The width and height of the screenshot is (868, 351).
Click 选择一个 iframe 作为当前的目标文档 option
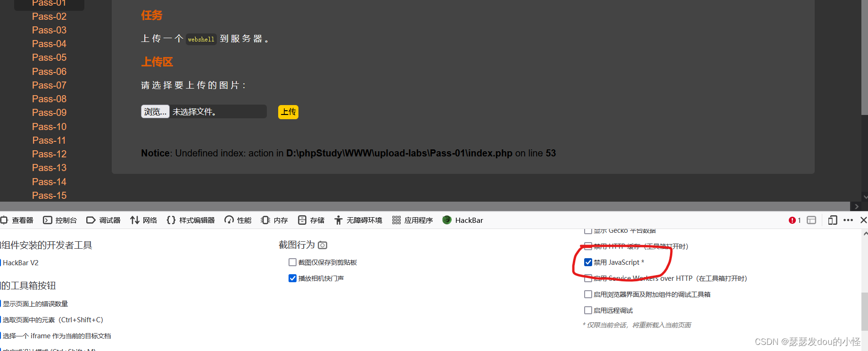point(57,336)
